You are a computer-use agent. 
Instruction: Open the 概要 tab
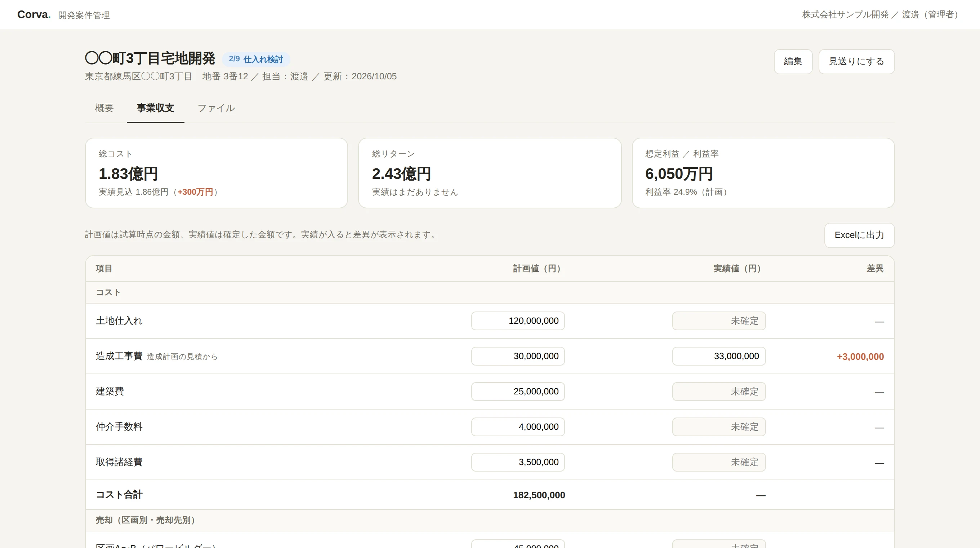click(x=104, y=108)
